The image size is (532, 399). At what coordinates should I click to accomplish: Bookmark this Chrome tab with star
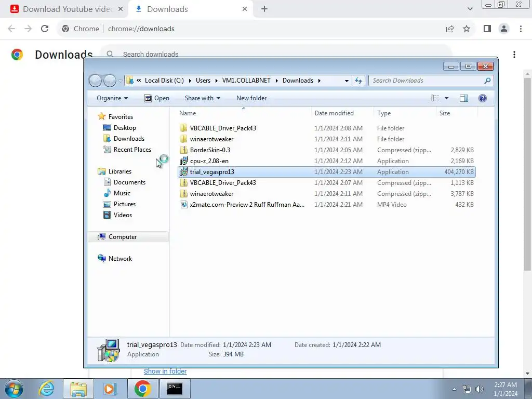click(467, 29)
